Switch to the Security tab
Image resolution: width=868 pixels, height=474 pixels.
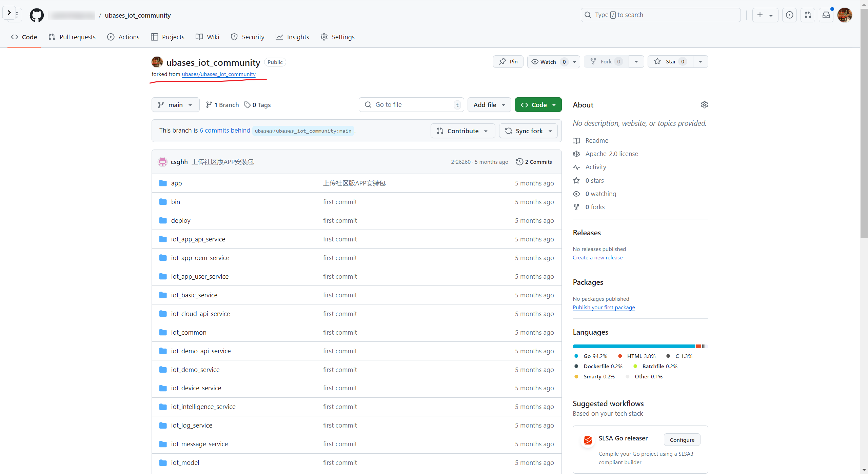tap(248, 37)
